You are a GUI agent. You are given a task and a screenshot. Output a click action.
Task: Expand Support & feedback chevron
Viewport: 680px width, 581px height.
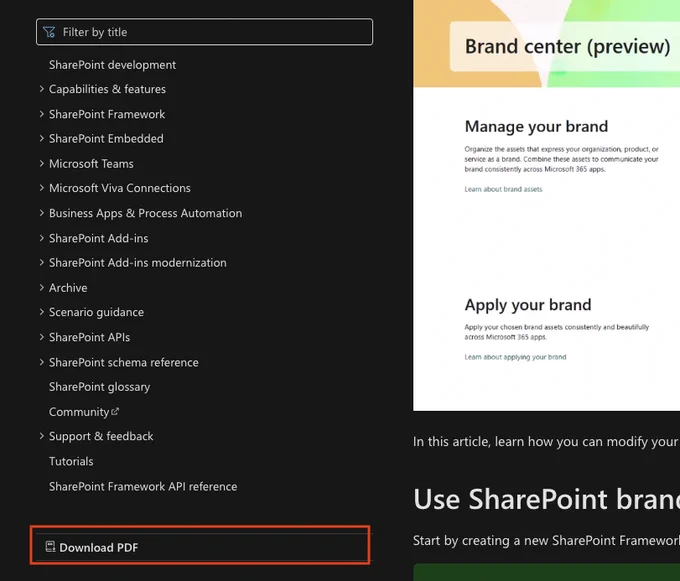pos(42,436)
